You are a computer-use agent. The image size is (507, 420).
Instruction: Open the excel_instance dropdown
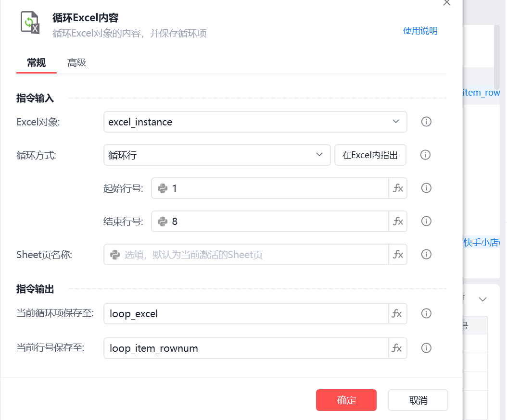255,122
